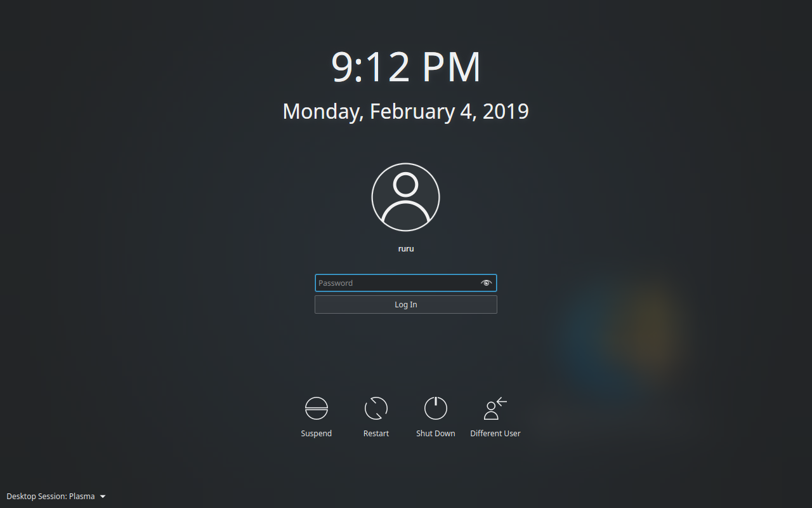This screenshot has height=508, width=812.
Task: Focus the Password input field
Action: click(406, 283)
